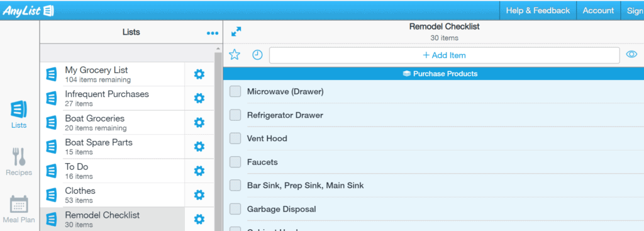Click the Vent Hood item text
The height and width of the screenshot is (231, 644).
coord(267,138)
